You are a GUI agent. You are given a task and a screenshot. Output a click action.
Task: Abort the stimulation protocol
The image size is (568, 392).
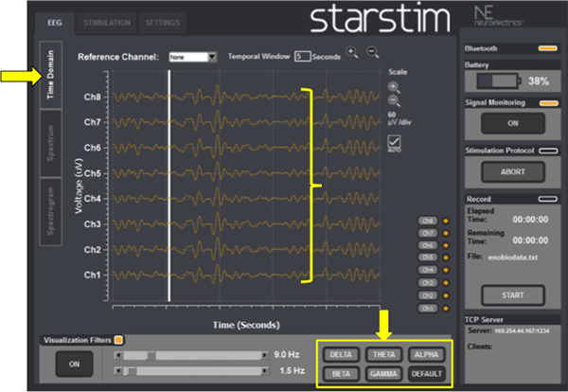click(x=511, y=172)
